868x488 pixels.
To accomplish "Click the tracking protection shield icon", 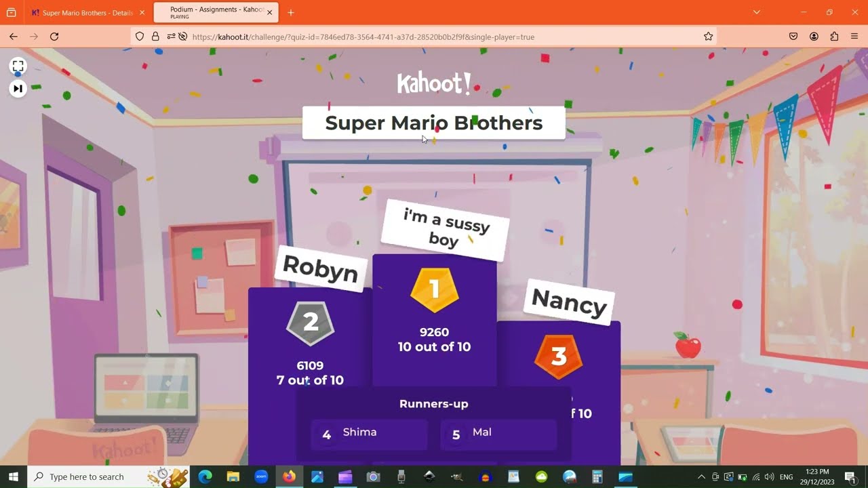I will coord(140,37).
